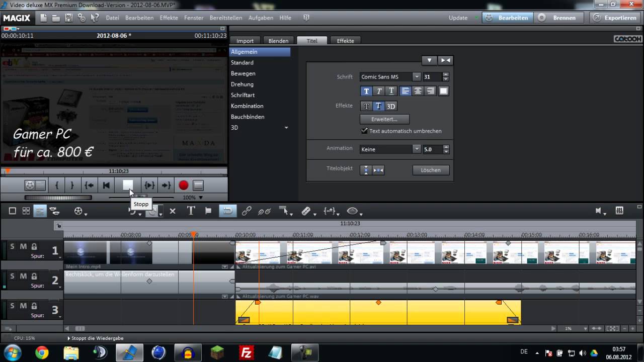
Task: Align title text right
Action: 430,91
